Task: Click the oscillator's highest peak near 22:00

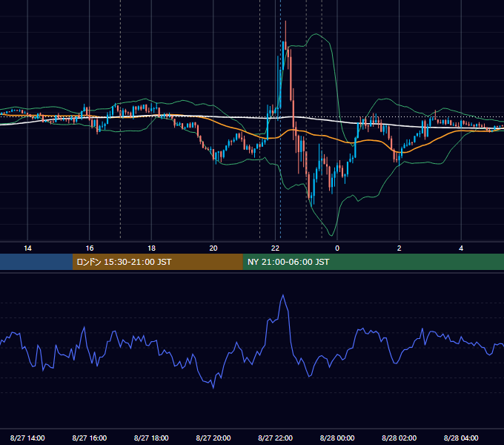Action: [x=283, y=295]
